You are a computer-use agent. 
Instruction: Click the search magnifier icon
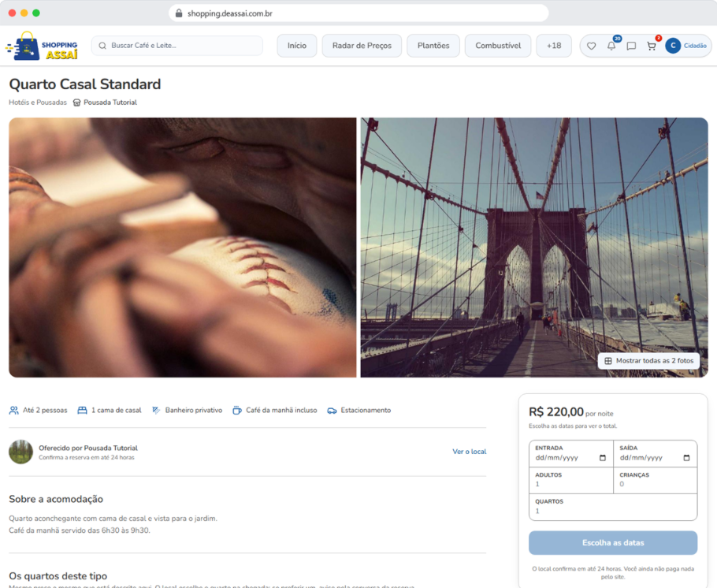click(102, 46)
